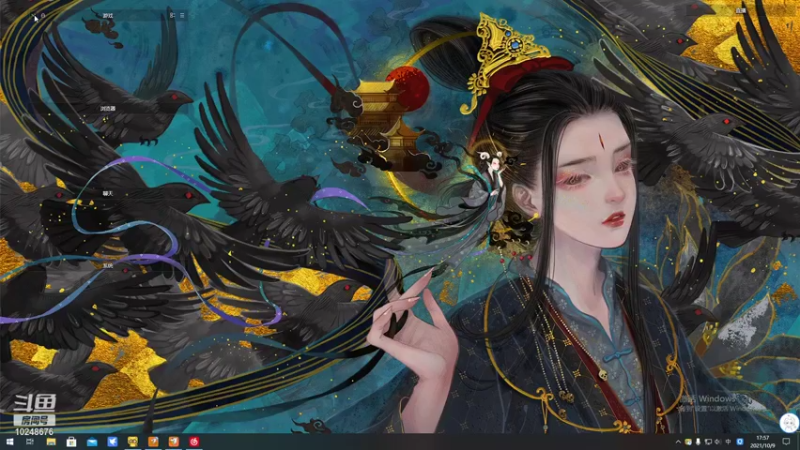Open the yellow app icon on taskbar
The width and height of the screenshot is (800, 450).
[133, 442]
